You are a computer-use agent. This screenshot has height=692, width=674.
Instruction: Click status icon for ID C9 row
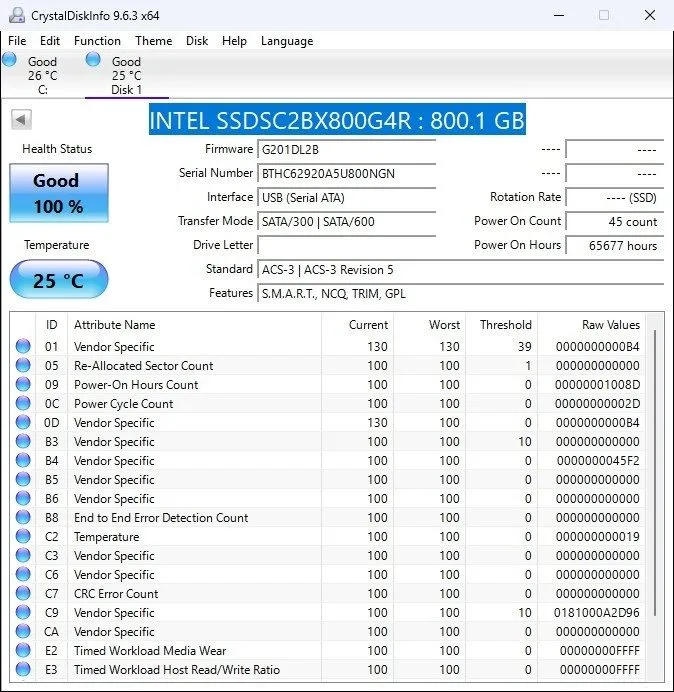pos(23,612)
